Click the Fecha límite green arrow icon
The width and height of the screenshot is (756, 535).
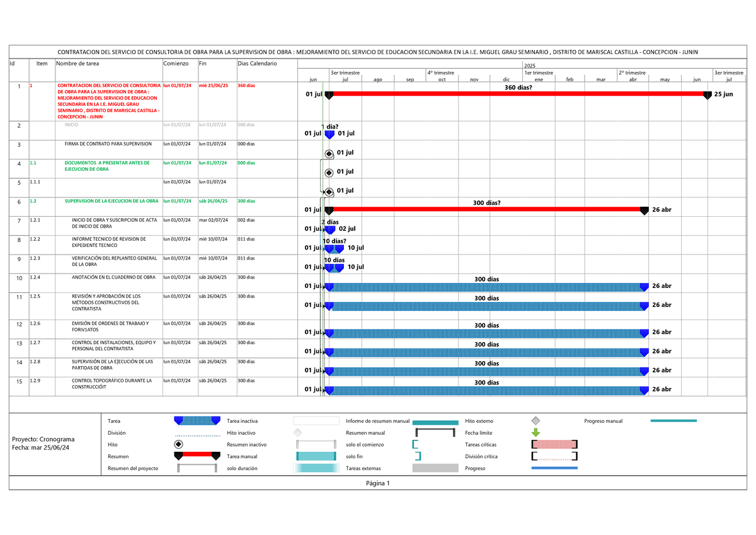[536, 432]
